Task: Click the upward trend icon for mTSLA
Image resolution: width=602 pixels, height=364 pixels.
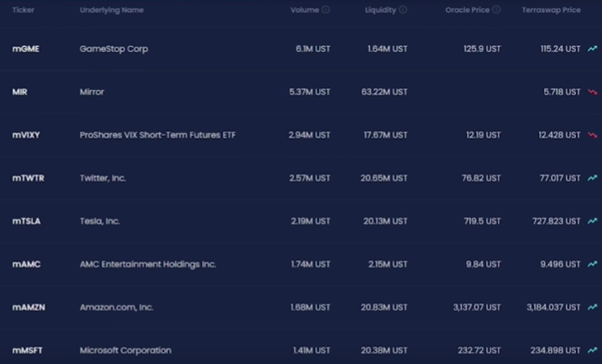Action: tap(593, 221)
